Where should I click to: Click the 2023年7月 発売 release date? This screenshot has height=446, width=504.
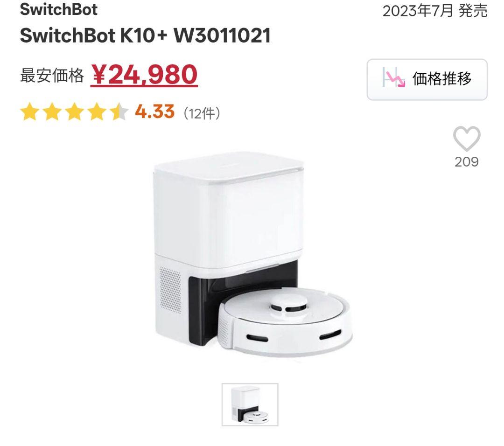pyautogui.click(x=435, y=11)
